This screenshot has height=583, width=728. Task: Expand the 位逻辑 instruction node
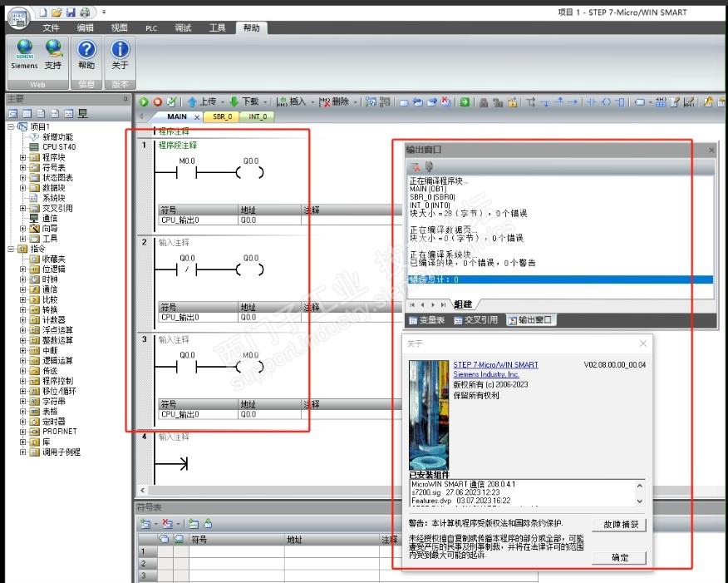coord(22,269)
